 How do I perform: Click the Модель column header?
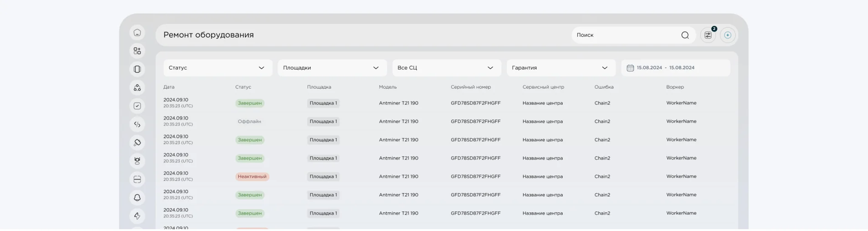point(388,87)
